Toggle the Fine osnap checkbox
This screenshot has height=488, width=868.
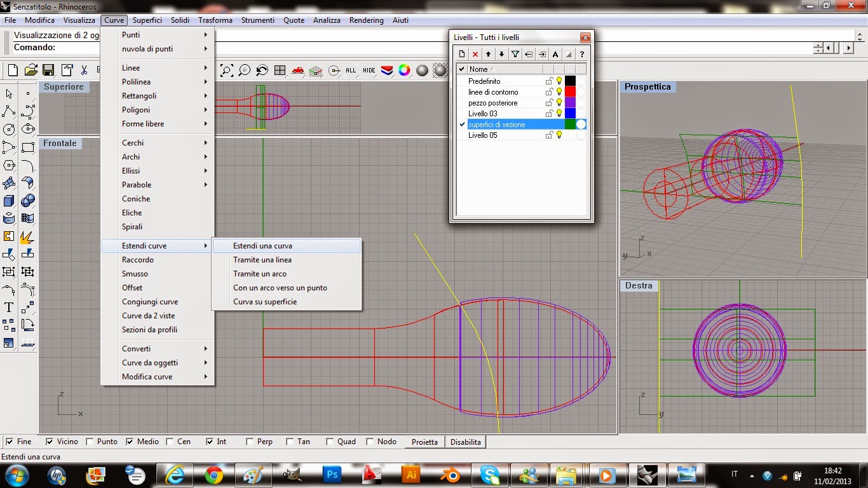click(10, 442)
